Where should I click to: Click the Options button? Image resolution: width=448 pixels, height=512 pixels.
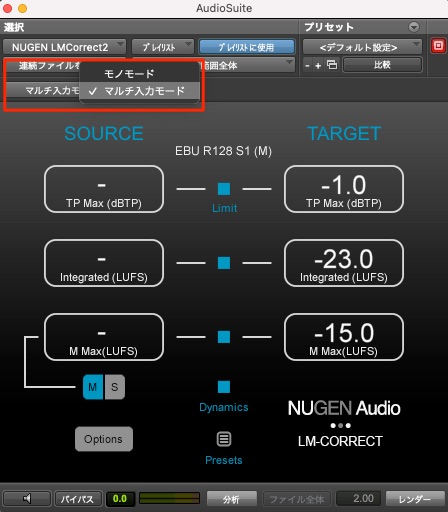coord(104,439)
